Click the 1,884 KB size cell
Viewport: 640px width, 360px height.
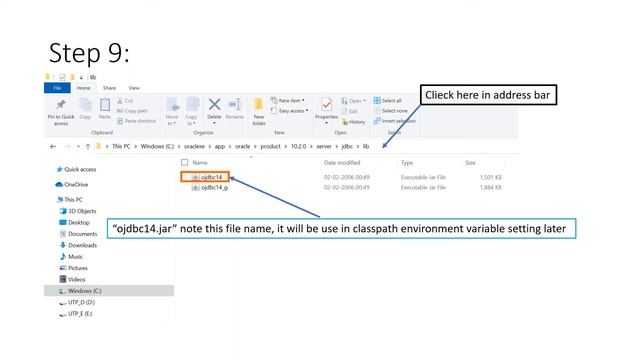tap(490, 187)
